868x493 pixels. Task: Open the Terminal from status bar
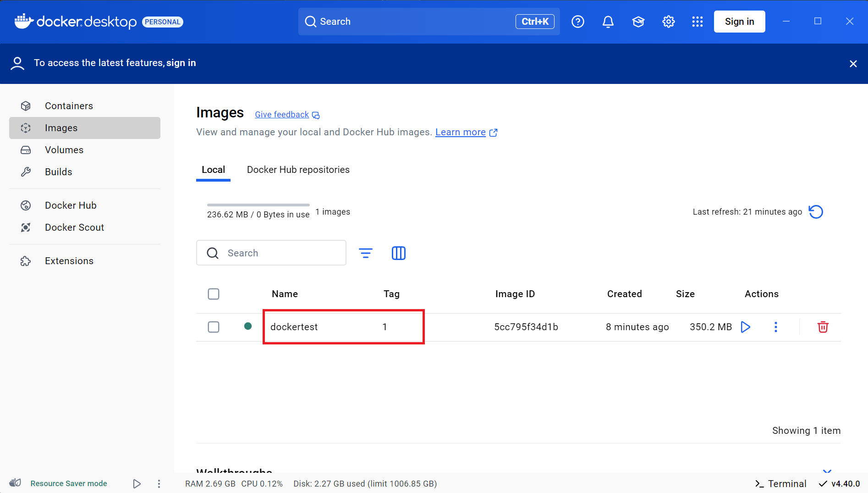click(781, 483)
